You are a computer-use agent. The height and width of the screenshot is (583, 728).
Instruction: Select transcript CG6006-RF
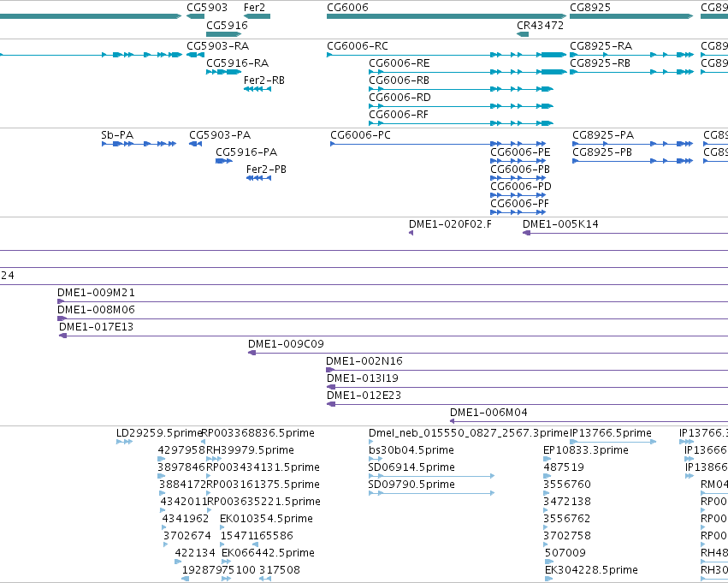point(399,115)
